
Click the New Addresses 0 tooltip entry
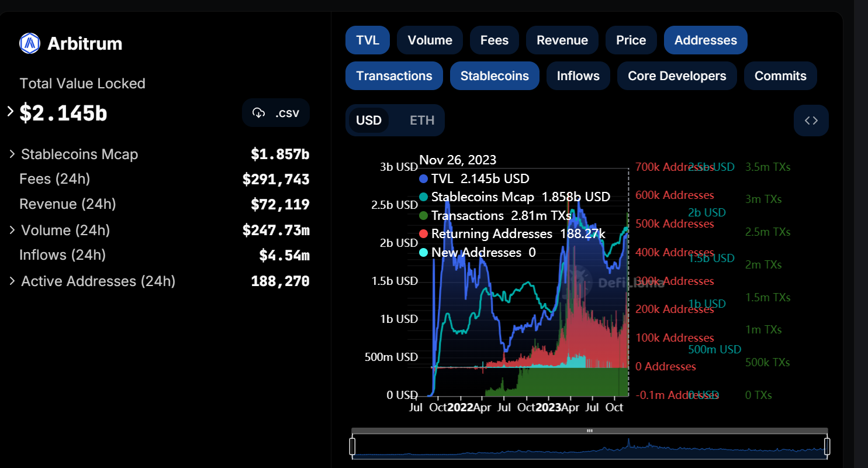tap(478, 252)
